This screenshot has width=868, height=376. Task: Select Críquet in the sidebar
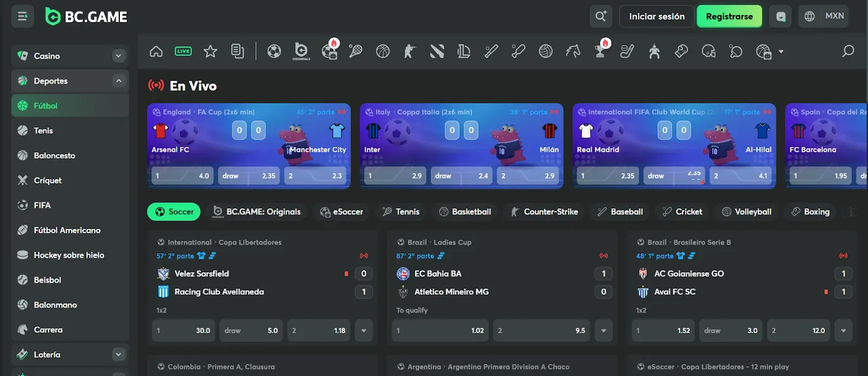(x=70, y=181)
